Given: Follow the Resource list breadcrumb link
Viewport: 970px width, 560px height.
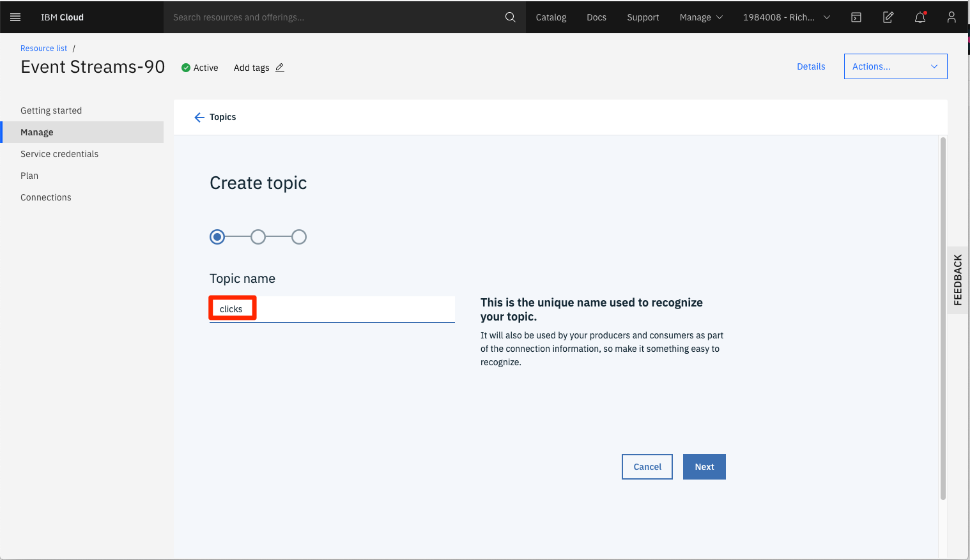Looking at the screenshot, I should click(x=43, y=49).
